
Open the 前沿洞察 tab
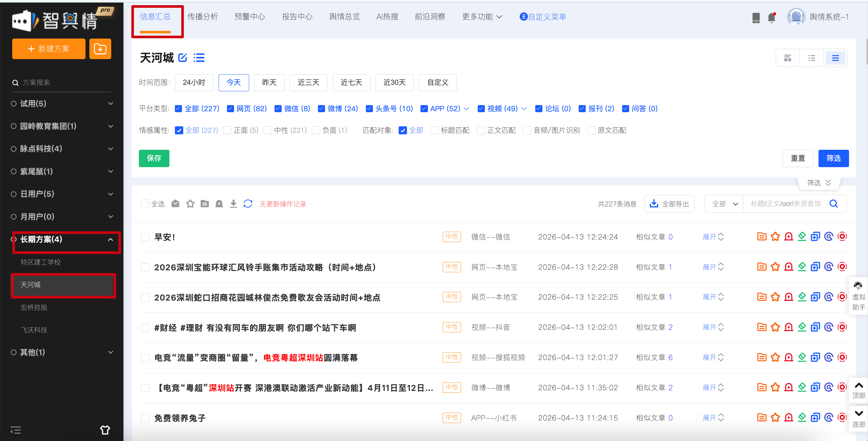coord(430,16)
